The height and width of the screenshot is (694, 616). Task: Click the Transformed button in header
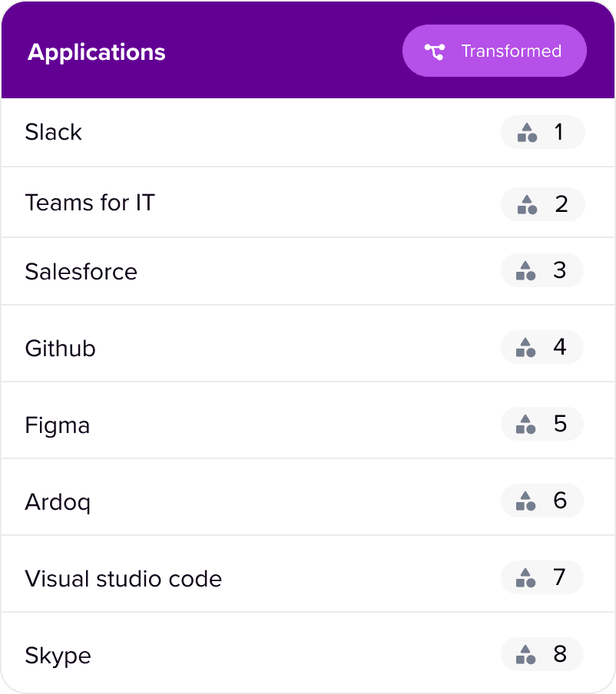pos(495,51)
